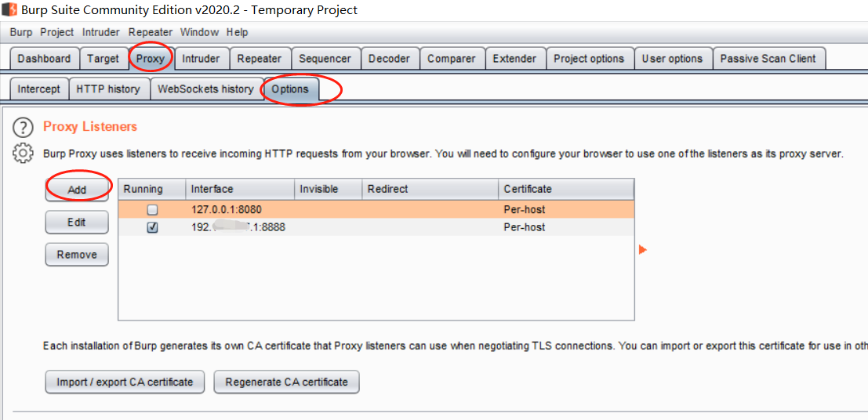Click Per-host in the 127.0.0.1:8080 row
The width and height of the screenshot is (868, 420).
click(x=525, y=210)
